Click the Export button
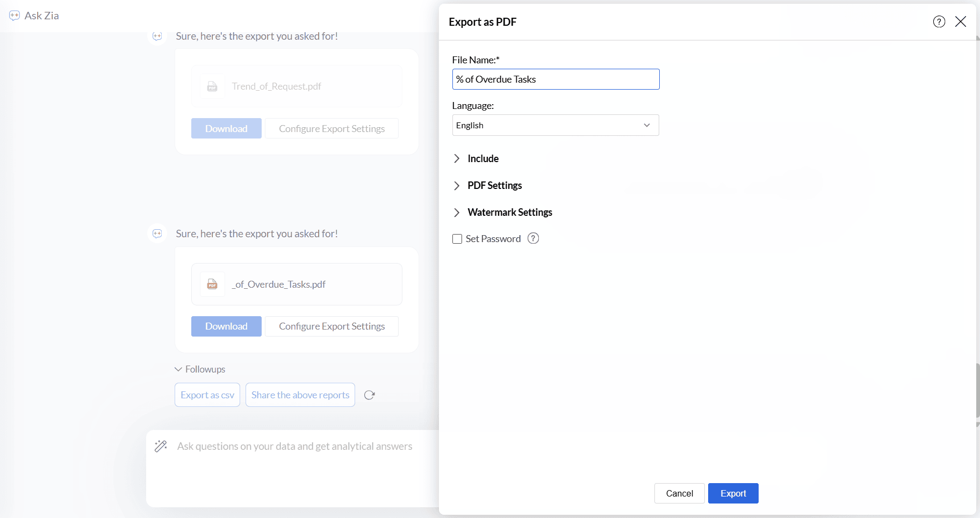Viewport: 980px width, 518px height. pyautogui.click(x=733, y=493)
